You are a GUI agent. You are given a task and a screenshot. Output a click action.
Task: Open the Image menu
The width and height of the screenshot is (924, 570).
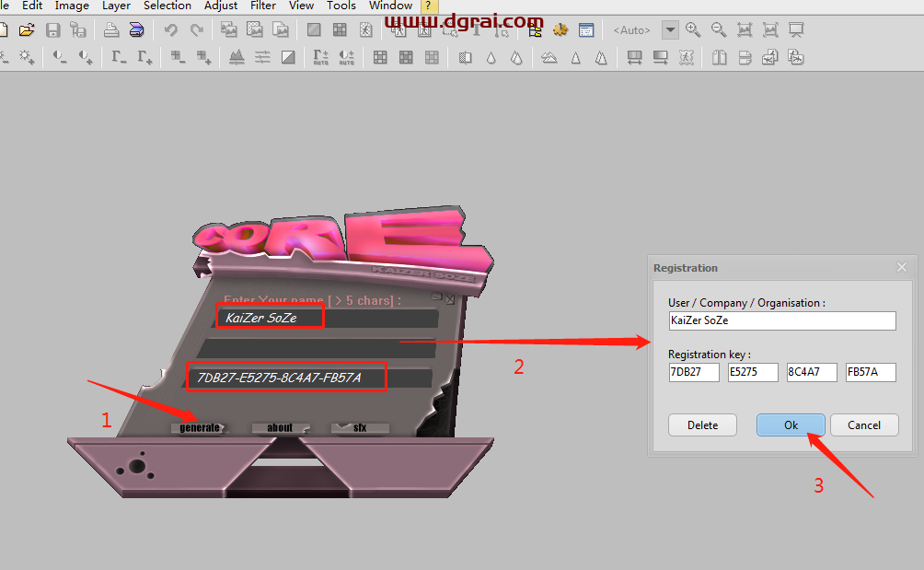click(72, 6)
